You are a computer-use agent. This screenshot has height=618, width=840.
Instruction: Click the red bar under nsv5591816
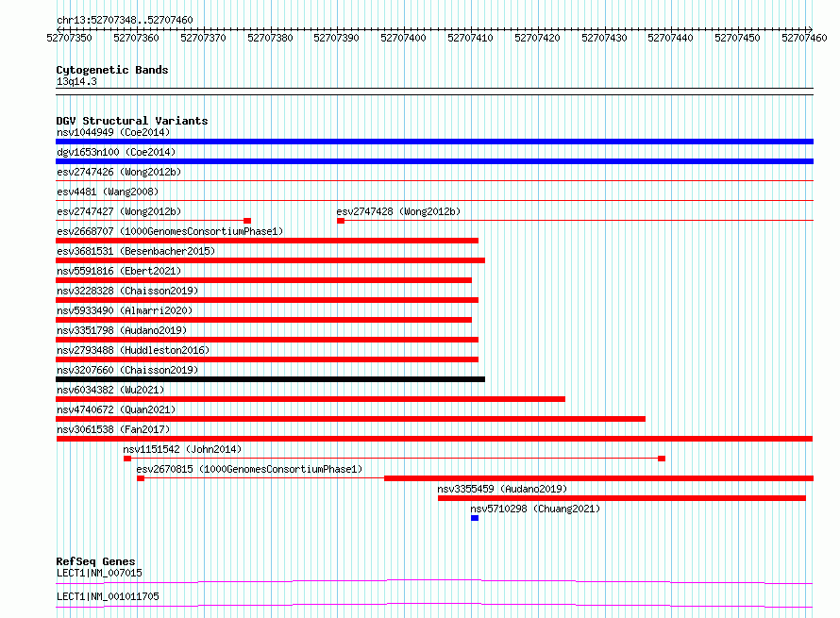263,280
